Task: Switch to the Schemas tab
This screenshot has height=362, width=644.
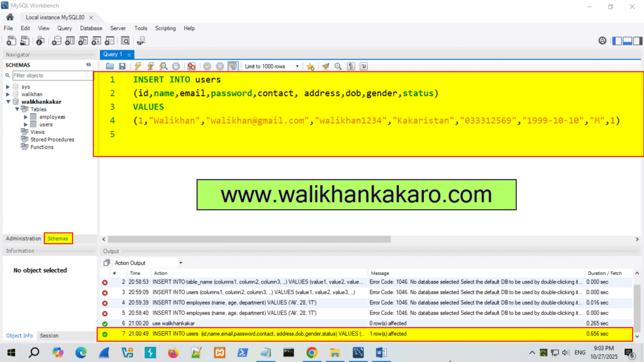Action: coord(58,238)
